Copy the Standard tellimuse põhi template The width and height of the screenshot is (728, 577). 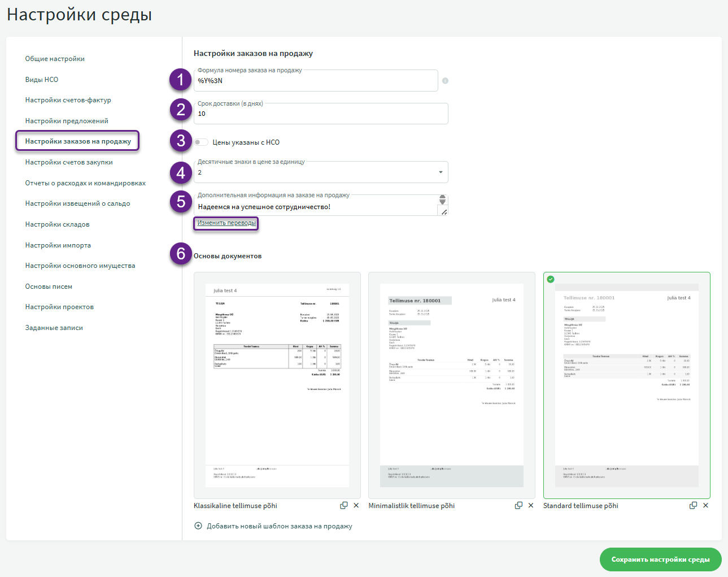click(693, 505)
